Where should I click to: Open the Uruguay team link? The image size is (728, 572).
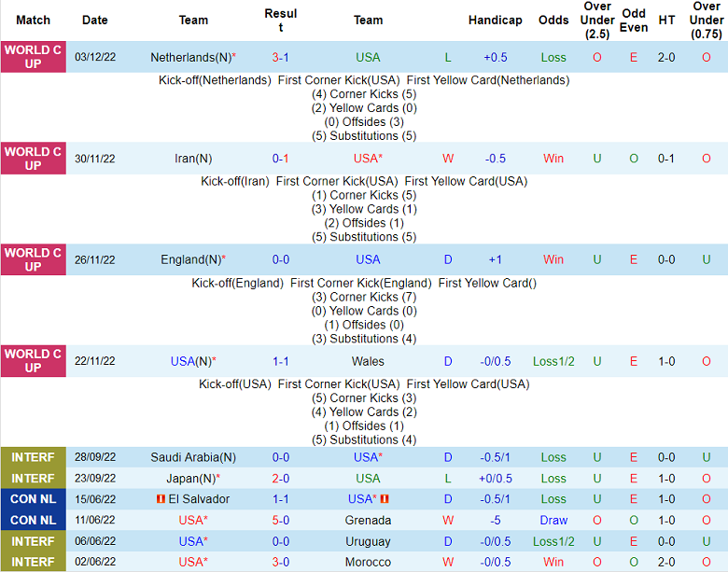(368, 541)
